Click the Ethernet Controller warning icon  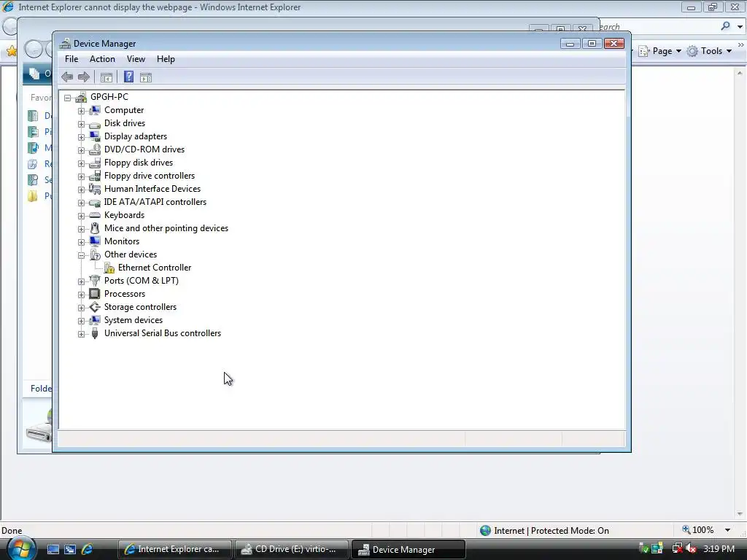pyautogui.click(x=109, y=268)
